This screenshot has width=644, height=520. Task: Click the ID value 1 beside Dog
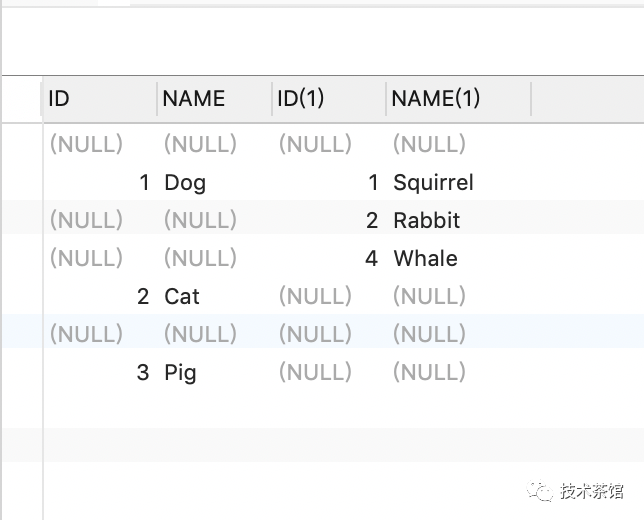[x=144, y=183]
